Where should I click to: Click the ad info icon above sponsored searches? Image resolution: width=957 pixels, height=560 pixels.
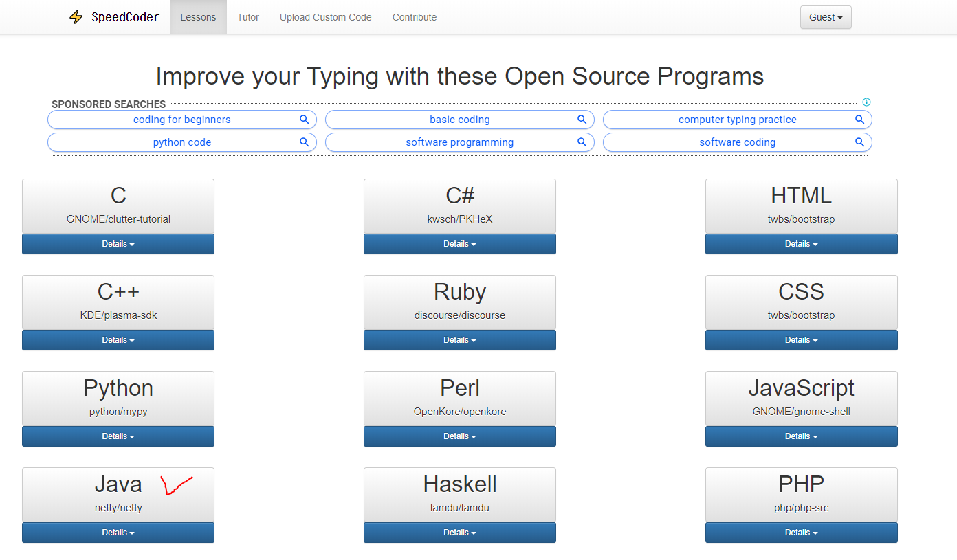click(x=866, y=102)
